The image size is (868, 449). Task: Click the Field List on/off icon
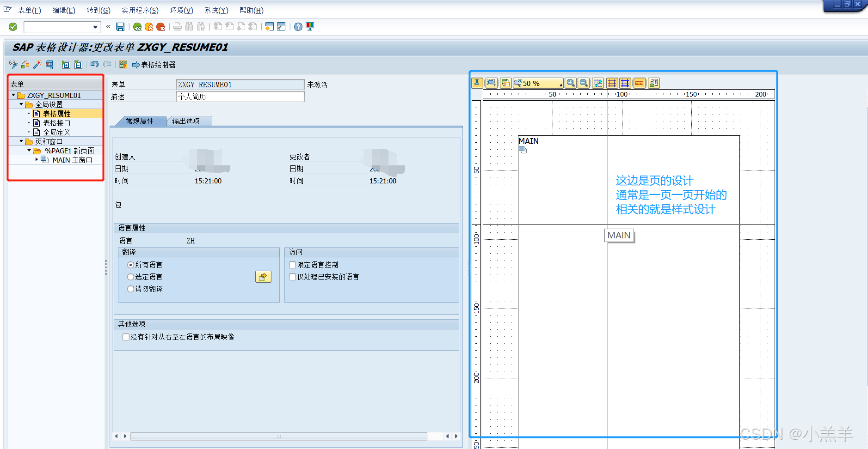[123, 65]
